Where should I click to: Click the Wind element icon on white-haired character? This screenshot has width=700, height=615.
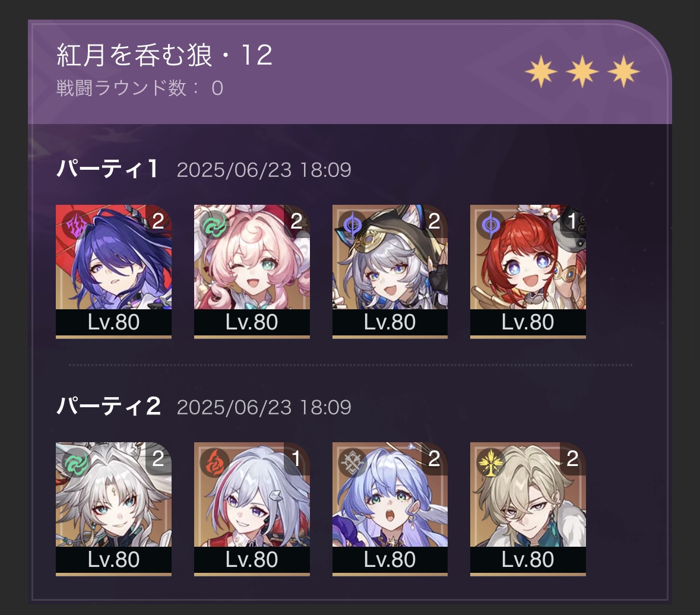point(77,463)
